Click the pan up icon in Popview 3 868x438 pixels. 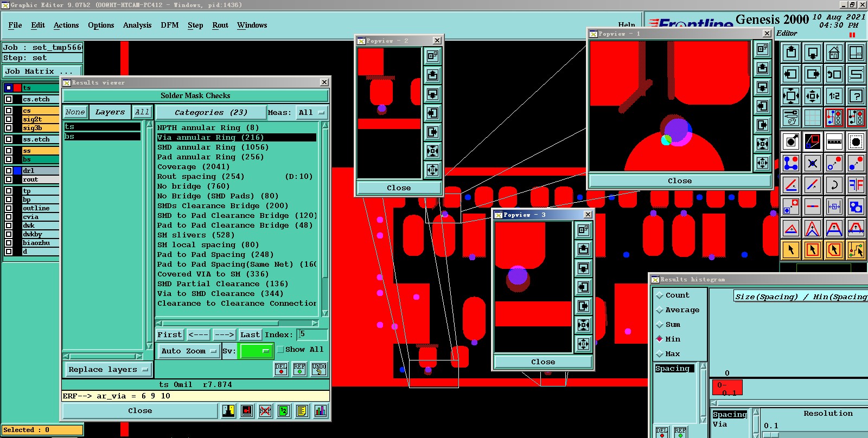[x=583, y=249]
